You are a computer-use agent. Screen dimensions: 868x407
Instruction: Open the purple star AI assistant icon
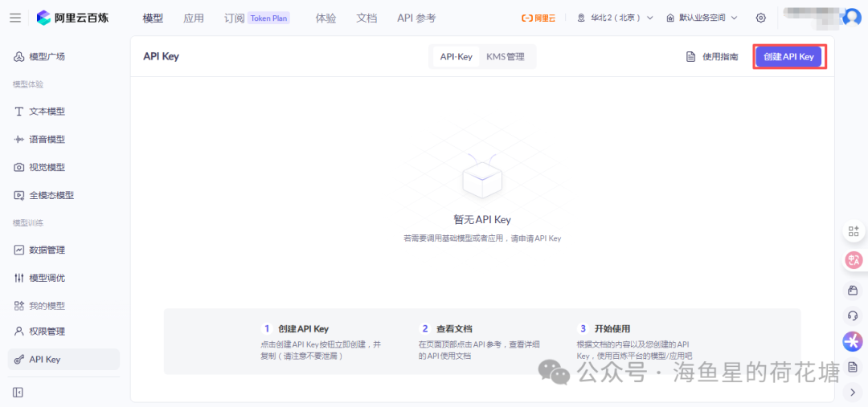coord(853,341)
